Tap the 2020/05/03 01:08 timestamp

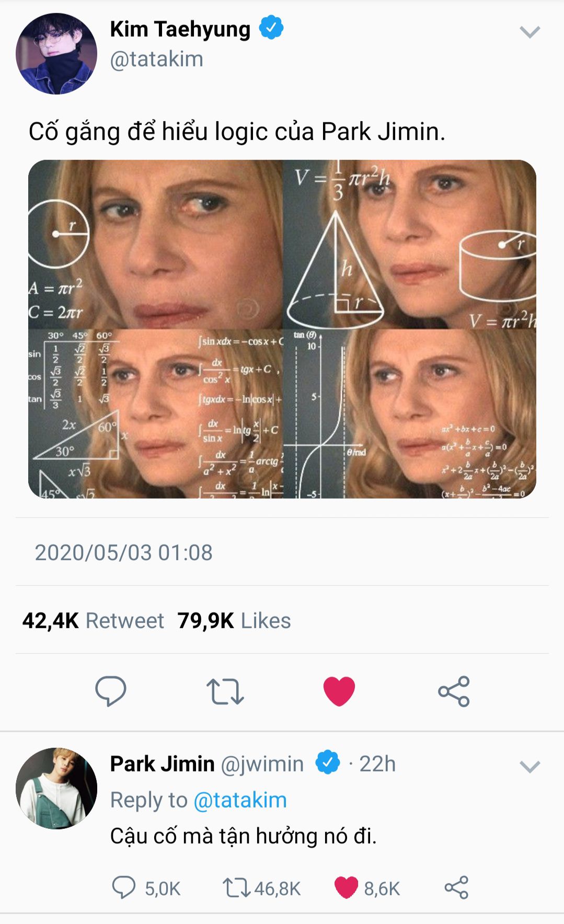[123, 552]
